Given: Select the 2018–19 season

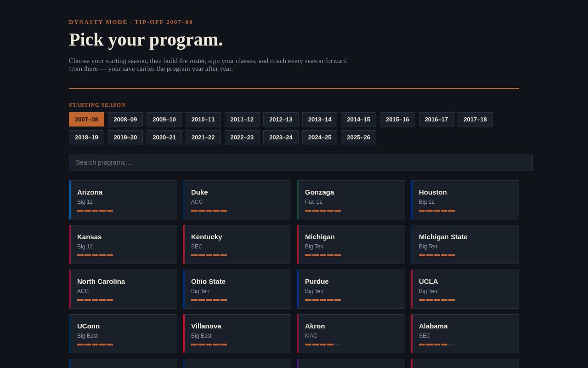Looking at the screenshot, I should pos(86,137).
